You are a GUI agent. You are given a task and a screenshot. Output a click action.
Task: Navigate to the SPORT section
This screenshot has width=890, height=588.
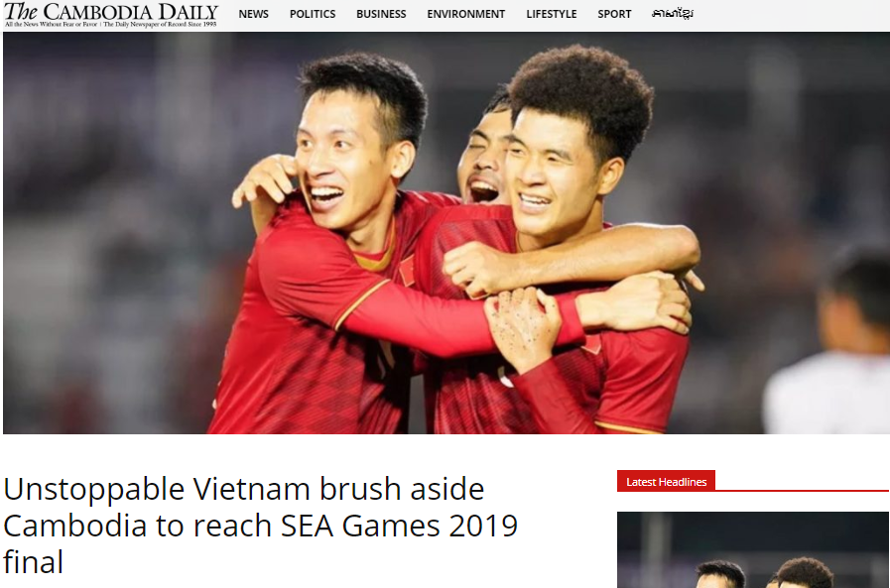point(614,14)
